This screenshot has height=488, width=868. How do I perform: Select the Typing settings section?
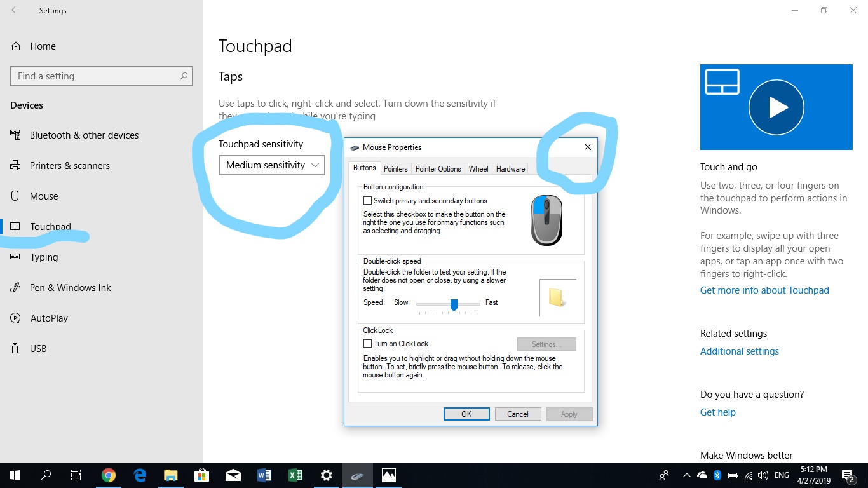click(x=44, y=257)
